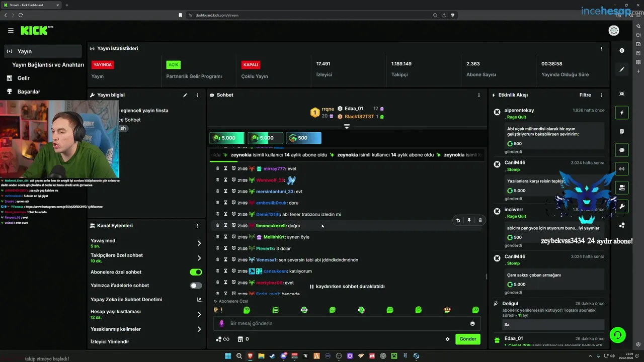
Task: Open the three-dot menu of Yayın İstatistikleri
Action: click(601, 49)
